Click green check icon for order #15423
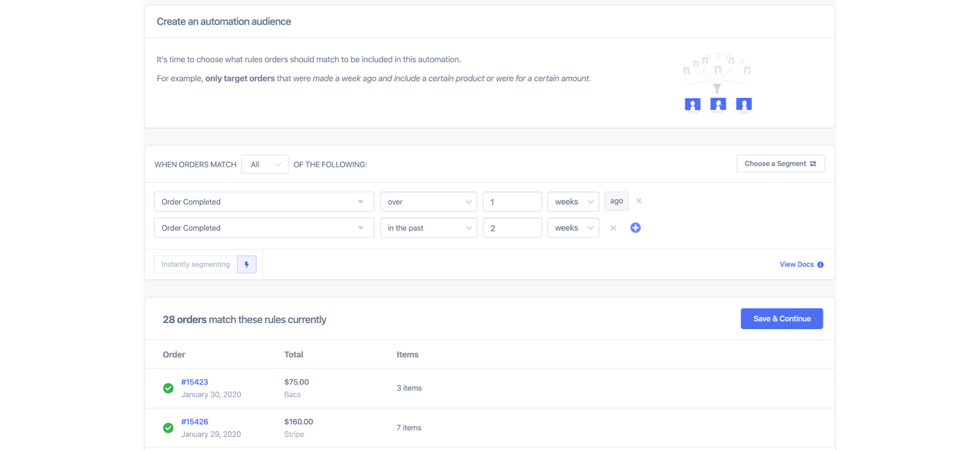This screenshot has width=980, height=450. click(x=168, y=388)
